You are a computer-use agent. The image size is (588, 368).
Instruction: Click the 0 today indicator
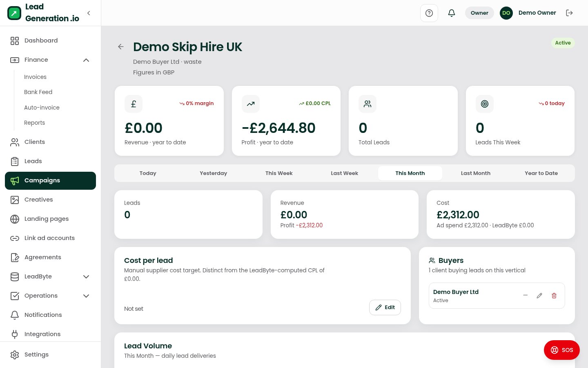pos(552,103)
